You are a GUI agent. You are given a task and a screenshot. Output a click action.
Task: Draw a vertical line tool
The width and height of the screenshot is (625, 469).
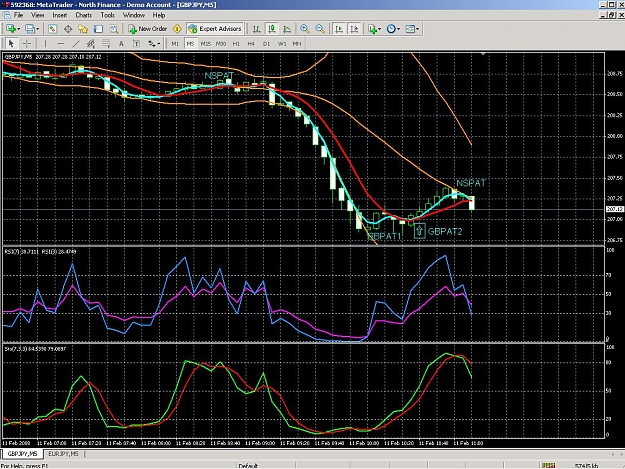[45, 43]
